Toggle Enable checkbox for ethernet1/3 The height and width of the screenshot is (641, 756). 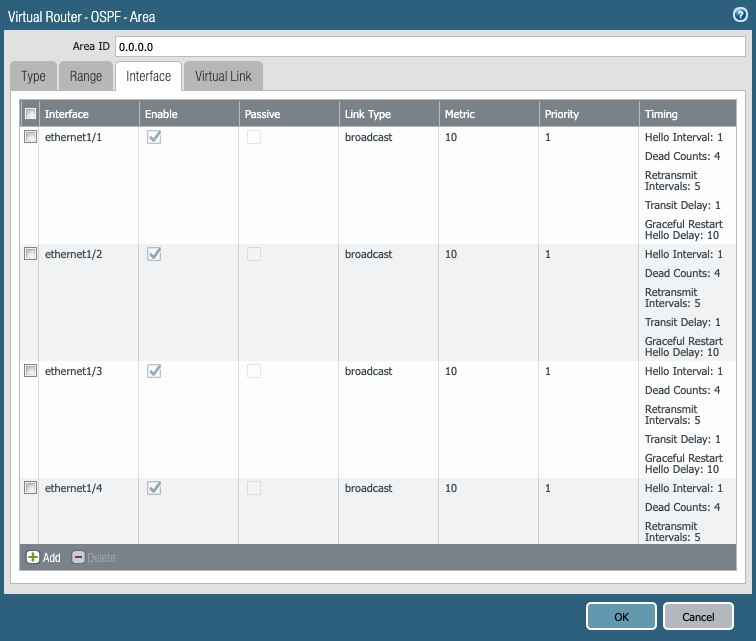pyautogui.click(x=154, y=371)
